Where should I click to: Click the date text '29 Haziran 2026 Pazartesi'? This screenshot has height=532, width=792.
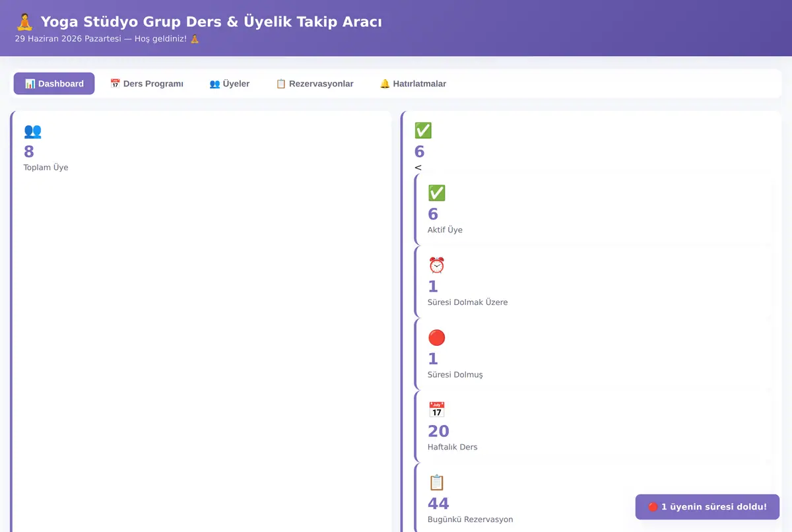point(68,39)
